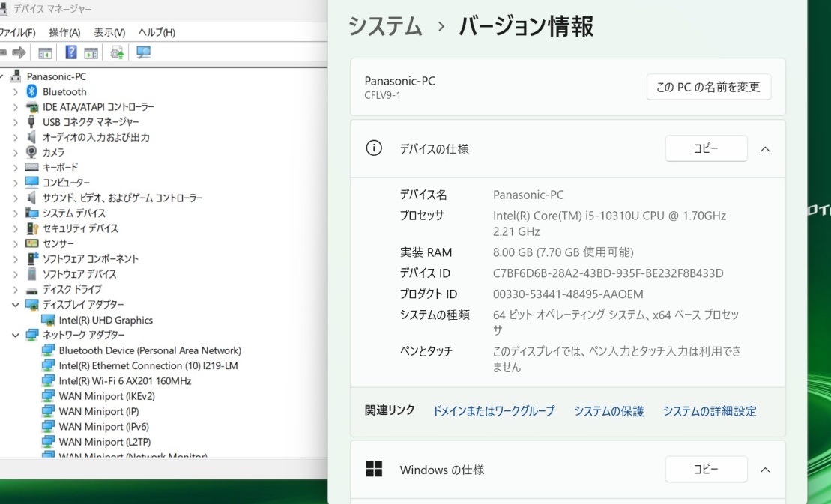
Task: Click the drive icon beside ディスク ドライブ
Action: [x=31, y=290]
